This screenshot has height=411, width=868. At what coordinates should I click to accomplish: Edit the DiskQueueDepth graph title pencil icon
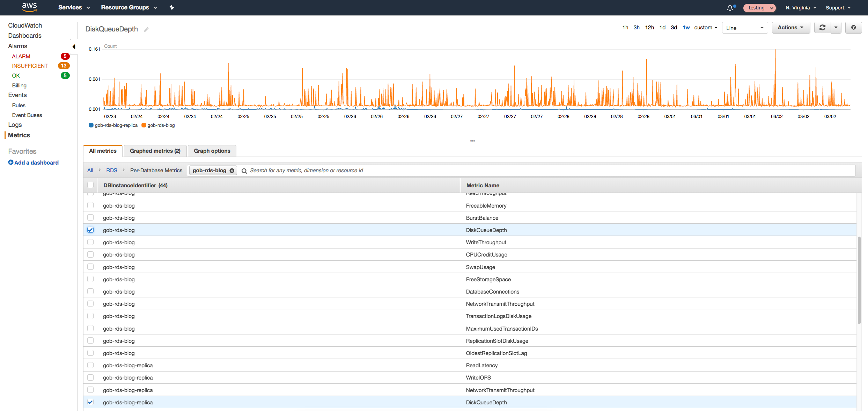point(146,29)
